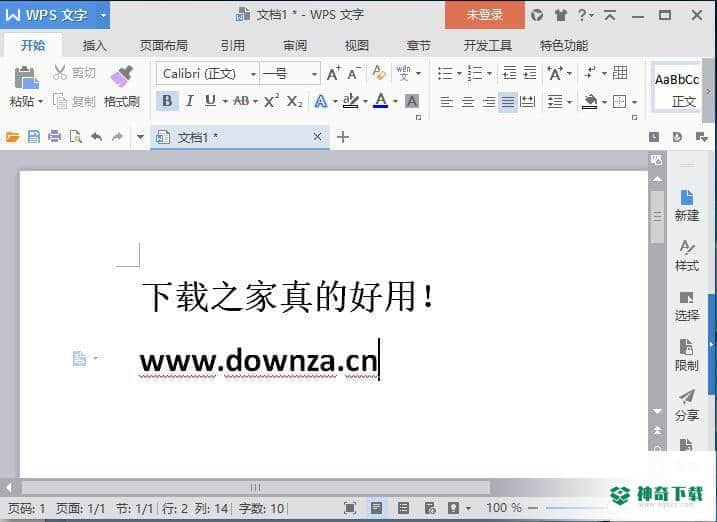This screenshot has height=522, width=717.
Task: Open 插入 ribbon tab
Action: 95,46
